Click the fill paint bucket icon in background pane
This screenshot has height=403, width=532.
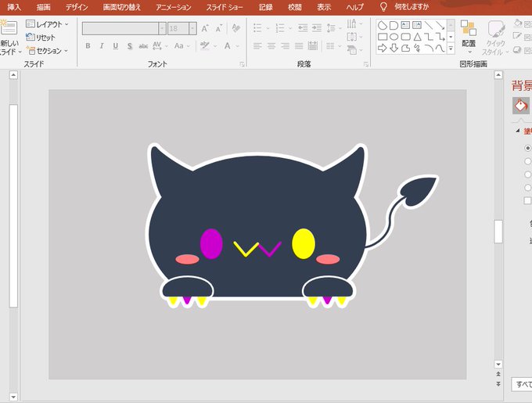click(x=521, y=106)
